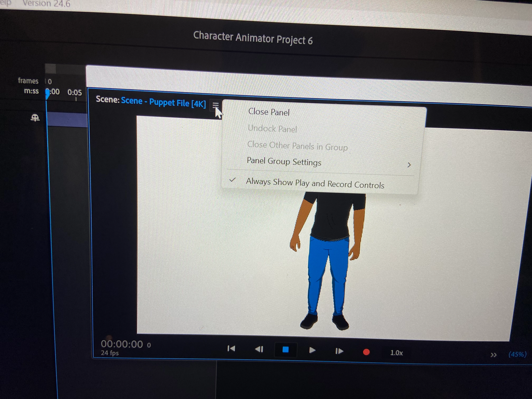Expand hidden controls via double-chevron
This screenshot has width=532, height=399.
493,355
